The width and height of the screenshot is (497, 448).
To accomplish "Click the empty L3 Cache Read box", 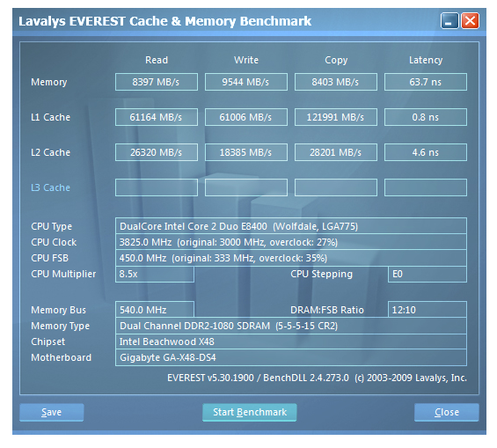I will coord(157,187).
